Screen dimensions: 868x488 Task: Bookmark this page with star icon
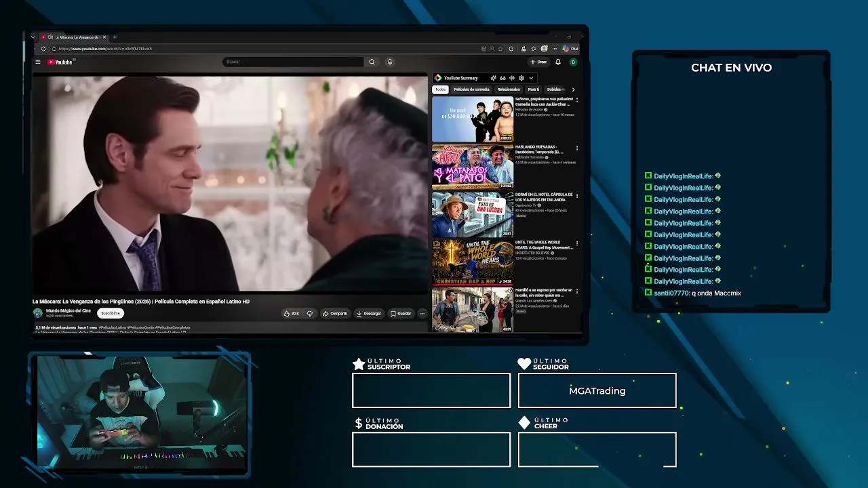(500, 49)
